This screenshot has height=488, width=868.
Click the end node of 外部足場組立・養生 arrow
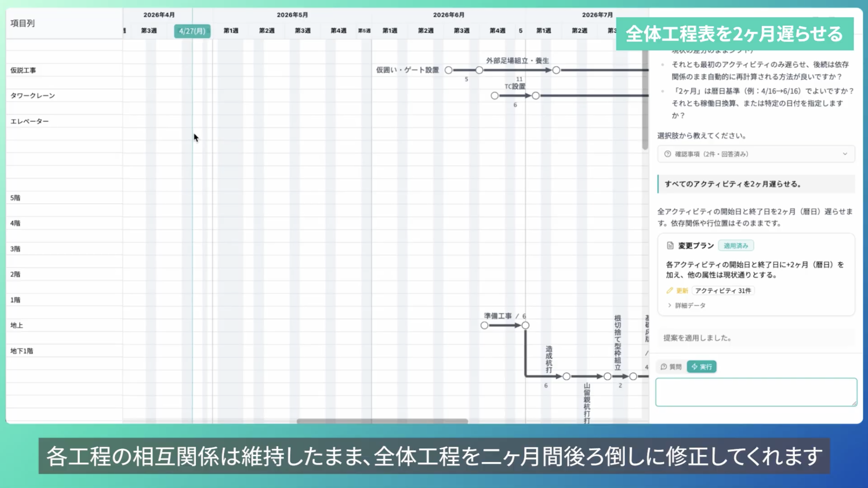coord(556,70)
